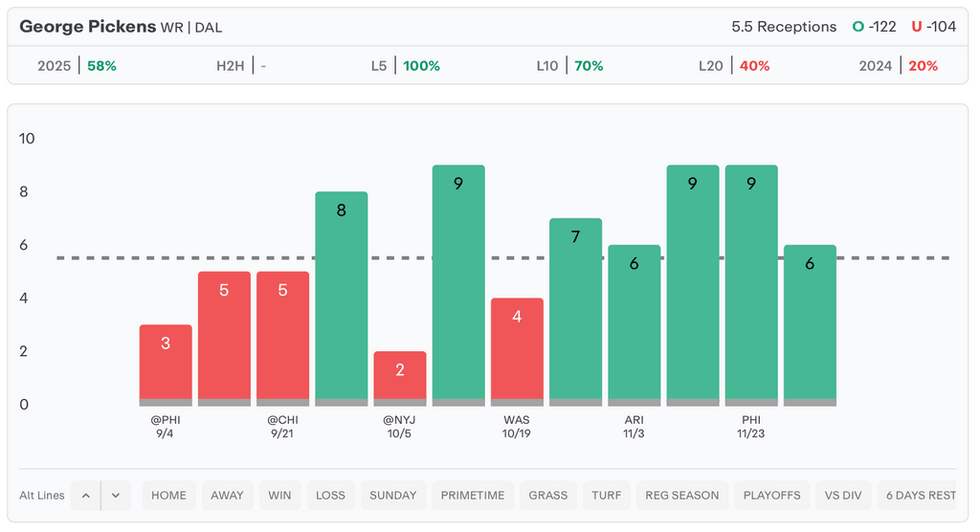The image size is (980, 532).
Task: Filter games by SUNDAY
Action: click(x=392, y=496)
